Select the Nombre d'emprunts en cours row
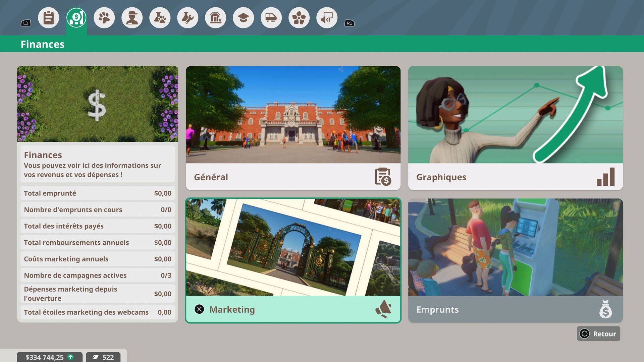Viewport: 644px width, 362px height. point(98,209)
